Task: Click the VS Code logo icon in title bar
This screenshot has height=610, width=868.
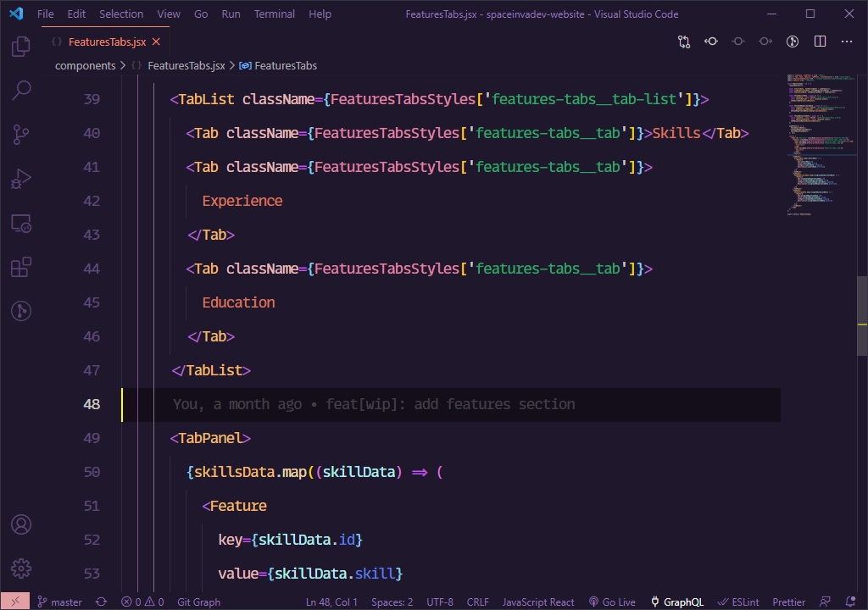Action: coord(17,14)
